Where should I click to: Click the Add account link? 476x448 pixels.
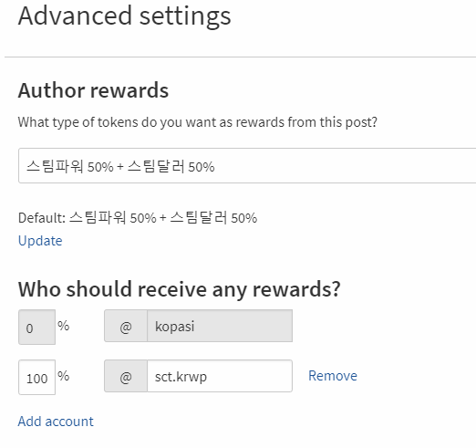pos(56,422)
